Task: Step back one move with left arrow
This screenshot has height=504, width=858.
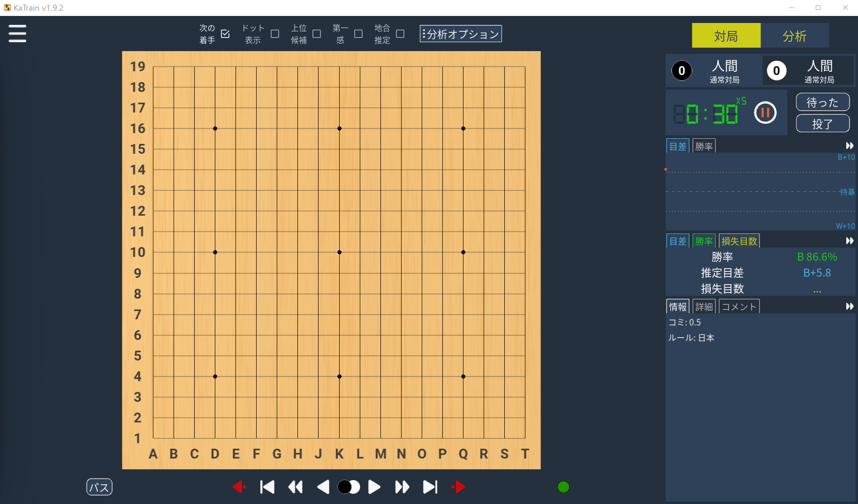Action: pyautogui.click(x=323, y=487)
